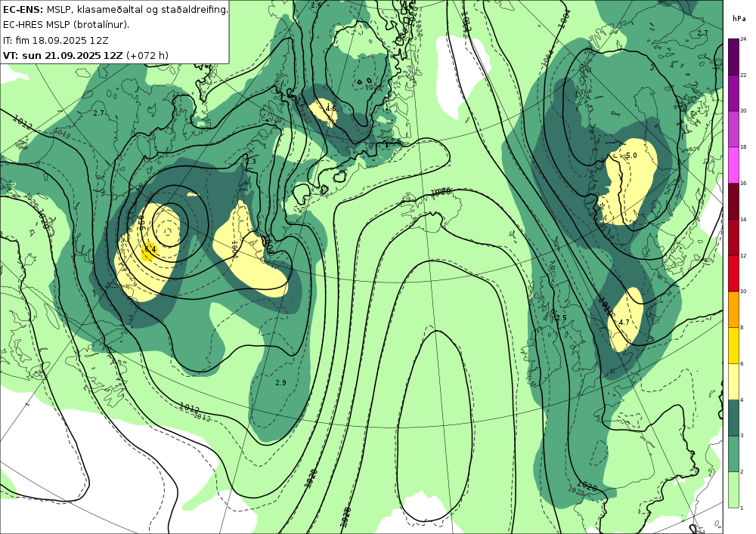Viewport: 756px width, 534px height.
Task: Select the orange 8–10 hPa legend swatch
Action: [733, 309]
